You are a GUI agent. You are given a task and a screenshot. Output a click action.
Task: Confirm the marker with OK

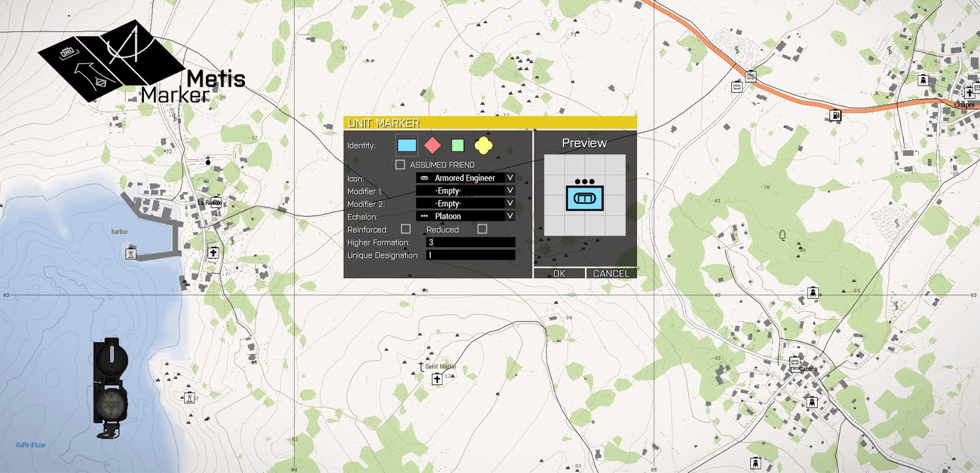559,273
